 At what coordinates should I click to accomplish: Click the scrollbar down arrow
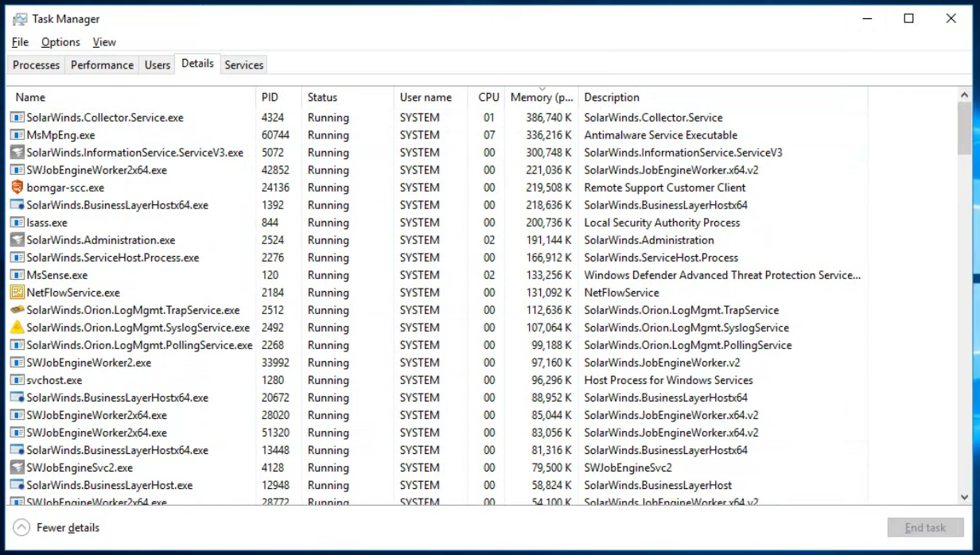pyautogui.click(x=965, y=497)
